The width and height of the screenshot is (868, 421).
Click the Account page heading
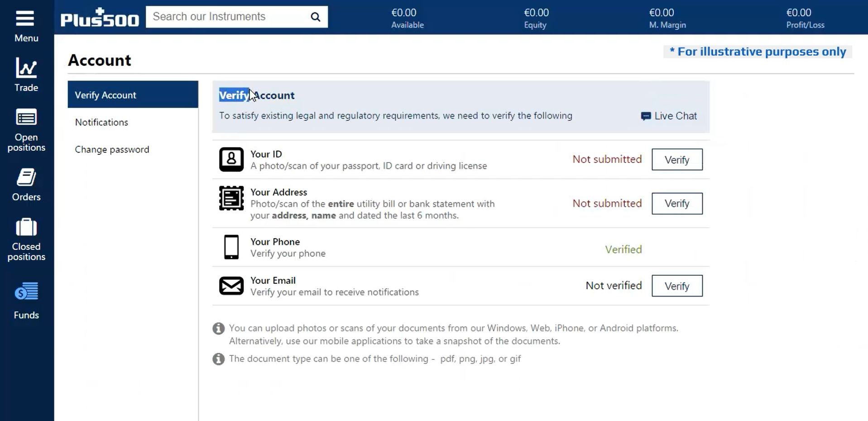[100, 60]
